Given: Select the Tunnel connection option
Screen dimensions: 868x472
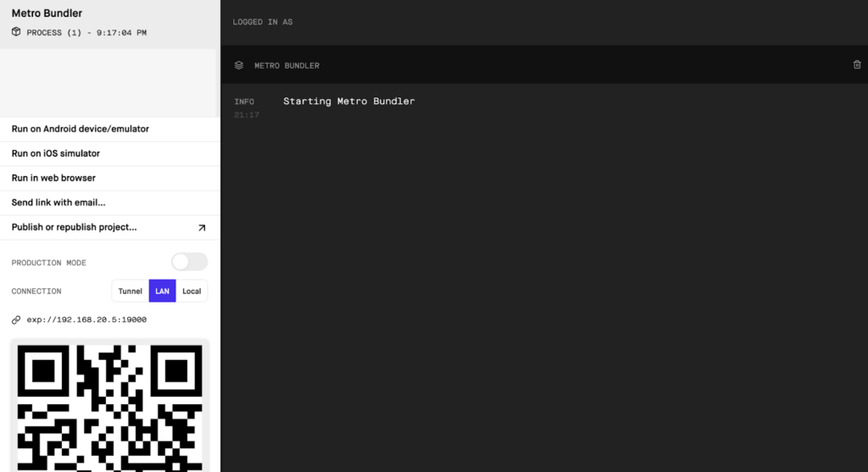Looking at the screenshot, I should (x=130, y=291).
